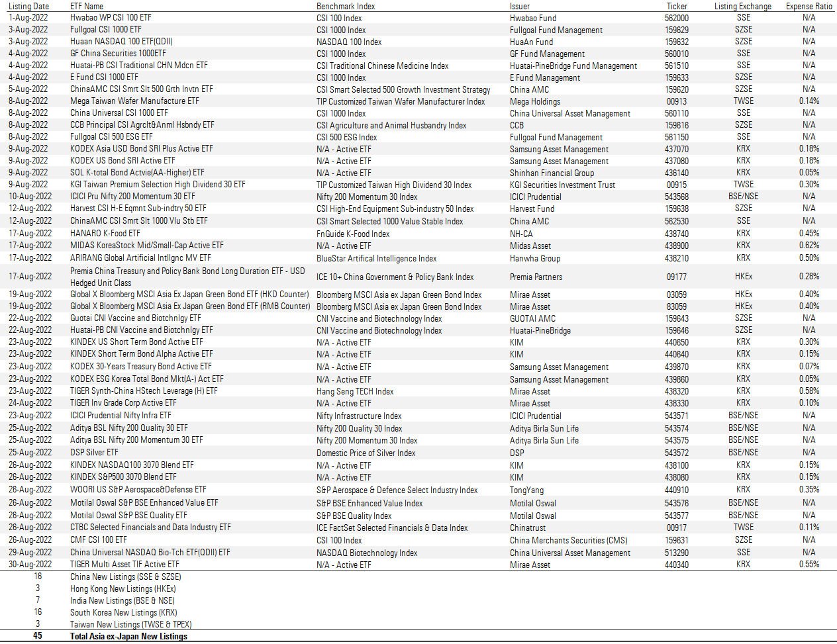Click the KGI Securities Investment Trust issuer cell
The image size is (837, 644).
point(562,185)
